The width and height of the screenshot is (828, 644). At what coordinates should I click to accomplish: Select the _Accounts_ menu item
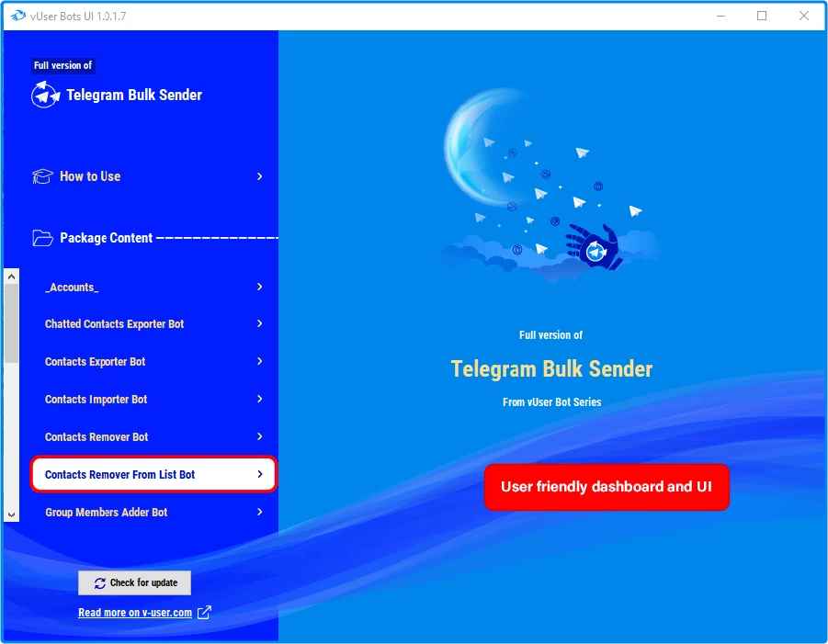[153, 288]
